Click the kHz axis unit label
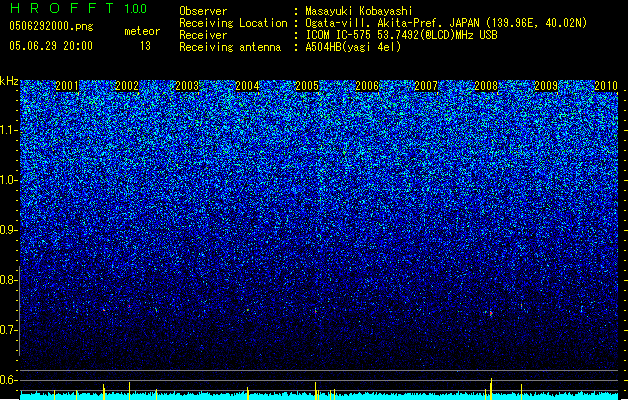629x400 pixels. pyautogui.click(x=9, y=81)
